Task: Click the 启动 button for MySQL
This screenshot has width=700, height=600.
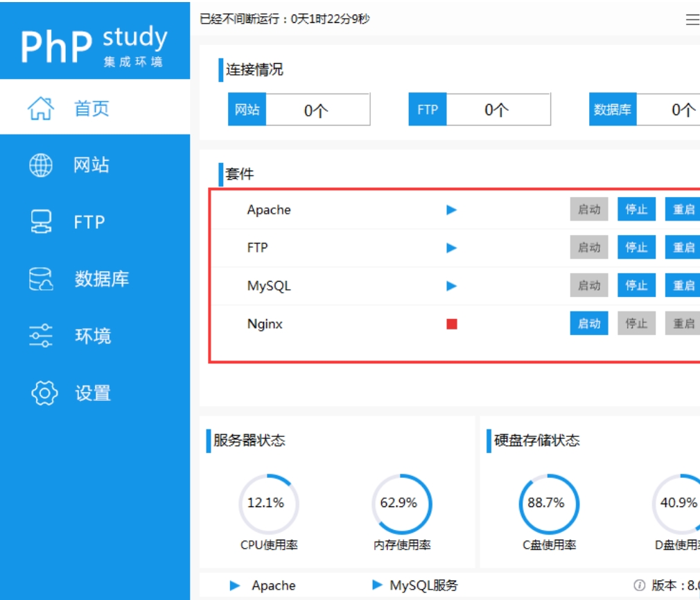Action: pos(589,285)
